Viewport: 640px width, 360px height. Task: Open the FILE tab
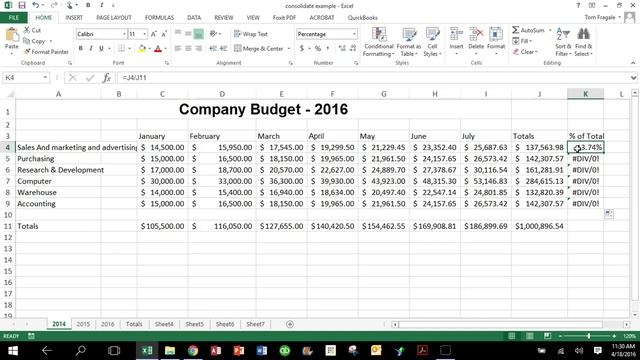pyautogui.click(x=13, y=18)
